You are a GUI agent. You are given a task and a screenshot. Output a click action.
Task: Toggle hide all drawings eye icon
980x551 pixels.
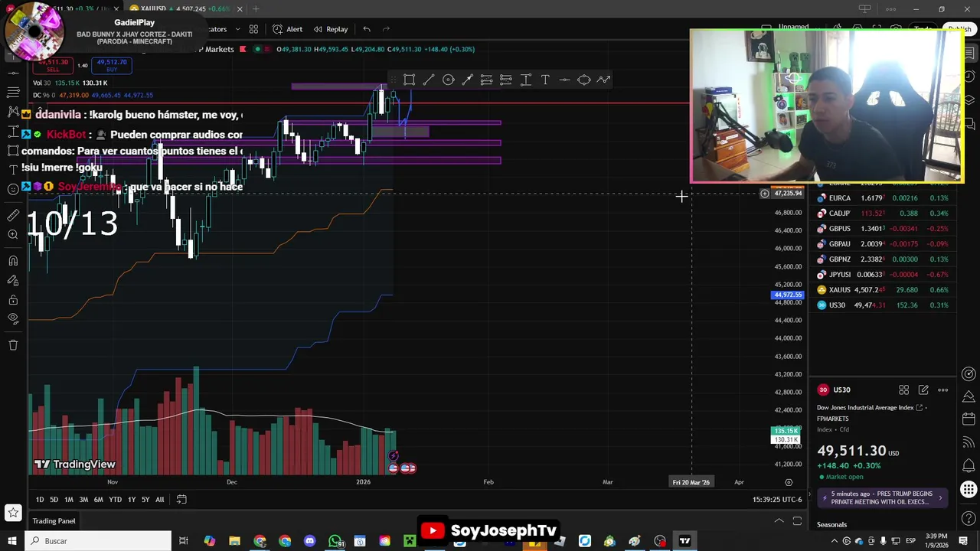click(13, 319)
